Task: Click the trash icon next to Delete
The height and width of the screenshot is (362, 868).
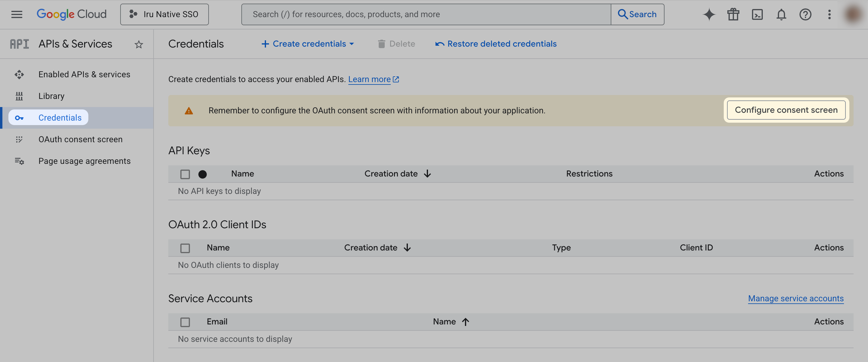Action: [381, 44]
